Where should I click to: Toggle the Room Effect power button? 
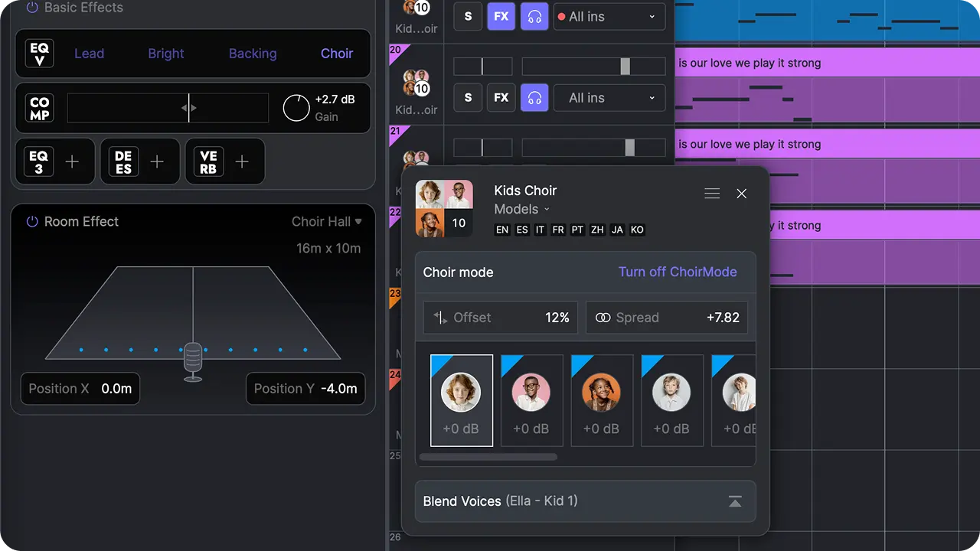click(32, 221)
